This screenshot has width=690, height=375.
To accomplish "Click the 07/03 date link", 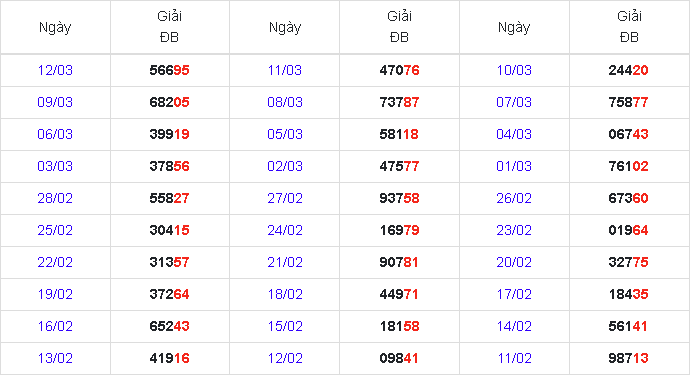I will click(514, 102).
